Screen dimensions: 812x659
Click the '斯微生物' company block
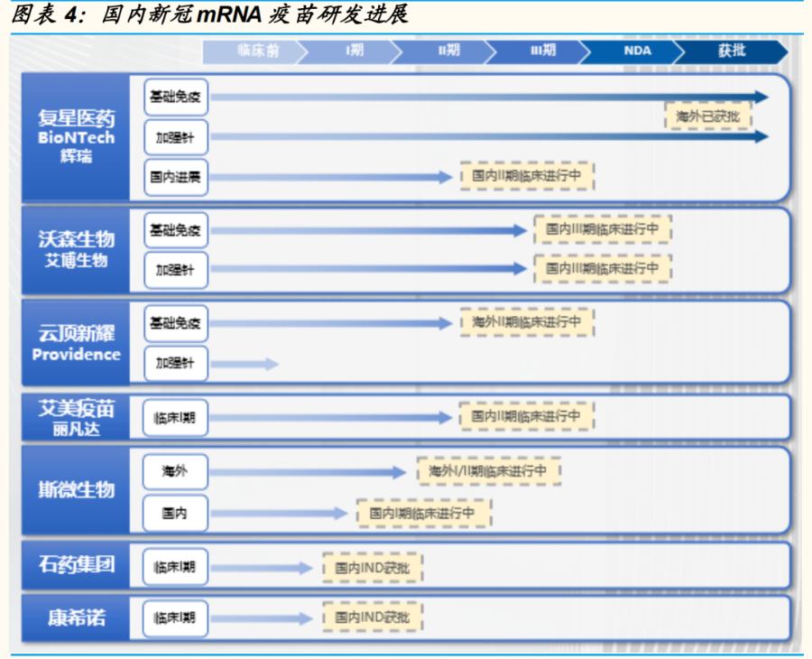(x=76, y=490)
